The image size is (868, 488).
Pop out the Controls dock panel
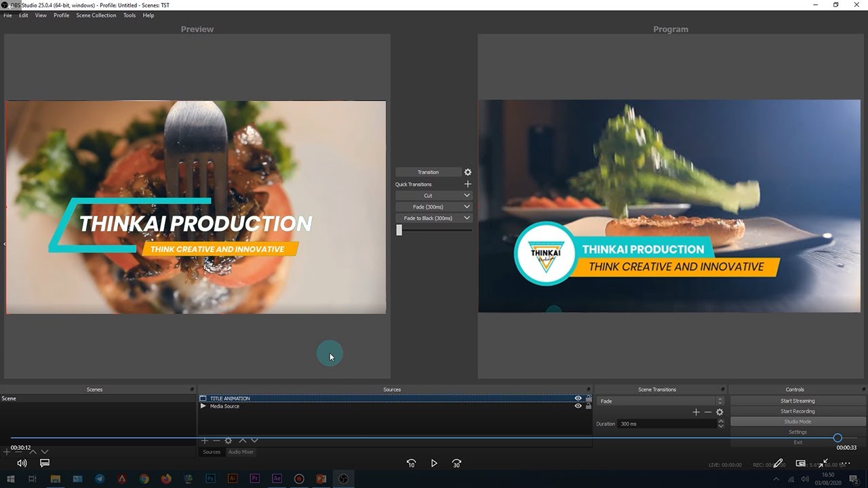coord(863,390)
